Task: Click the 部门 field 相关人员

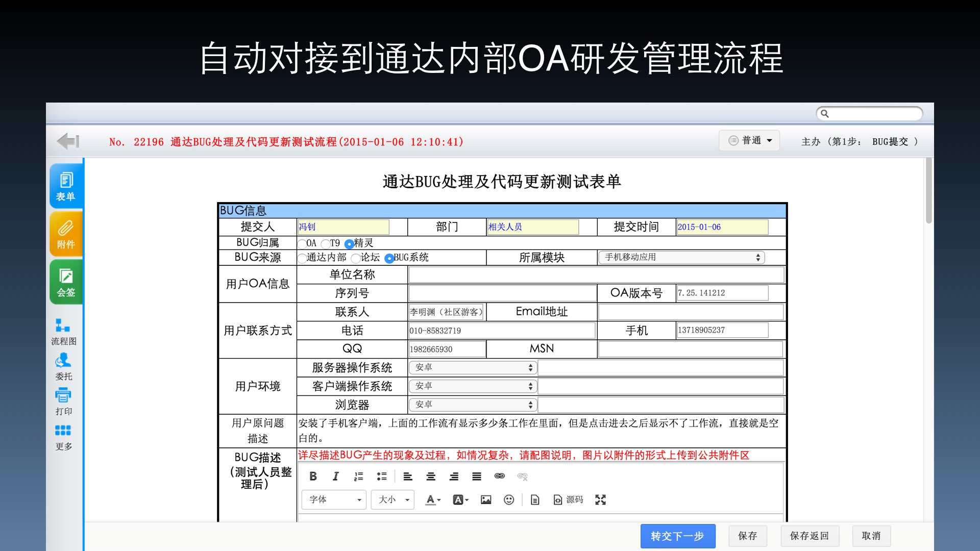Action: (533, 227)
